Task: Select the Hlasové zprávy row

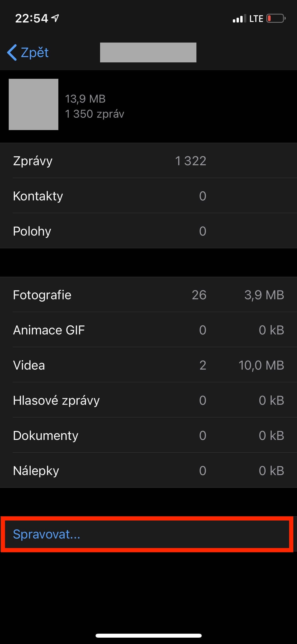Action: 148,400
